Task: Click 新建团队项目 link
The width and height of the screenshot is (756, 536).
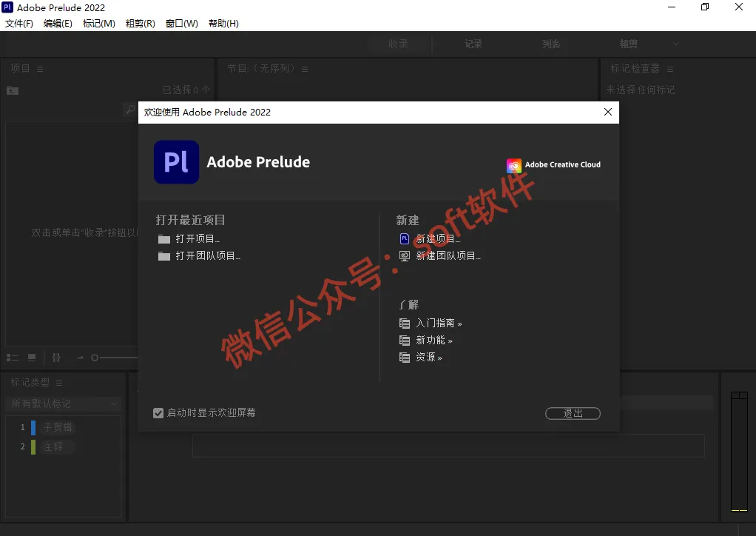Action: click(448, 255)
